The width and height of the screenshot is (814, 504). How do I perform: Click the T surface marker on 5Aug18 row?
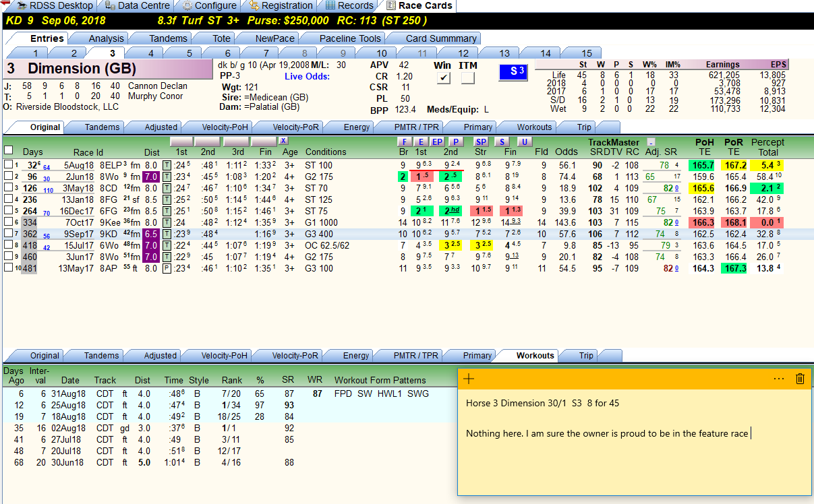[167, 165]
